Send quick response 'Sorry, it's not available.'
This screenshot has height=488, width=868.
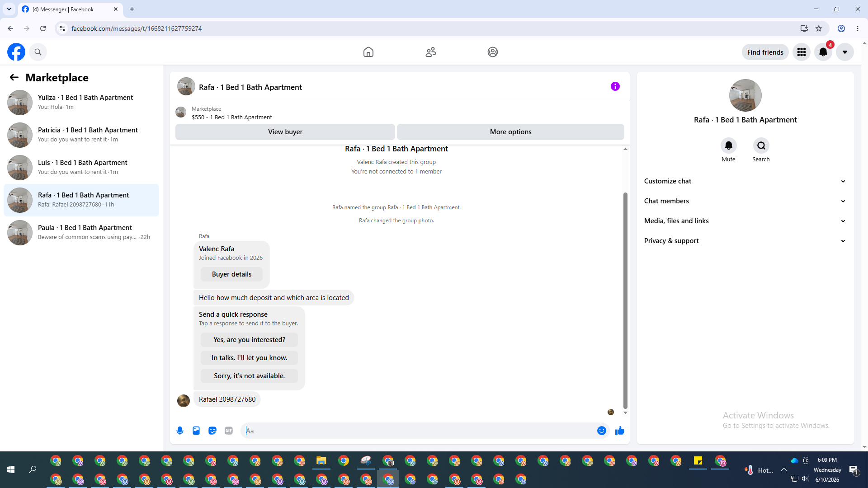pos(250,376)
